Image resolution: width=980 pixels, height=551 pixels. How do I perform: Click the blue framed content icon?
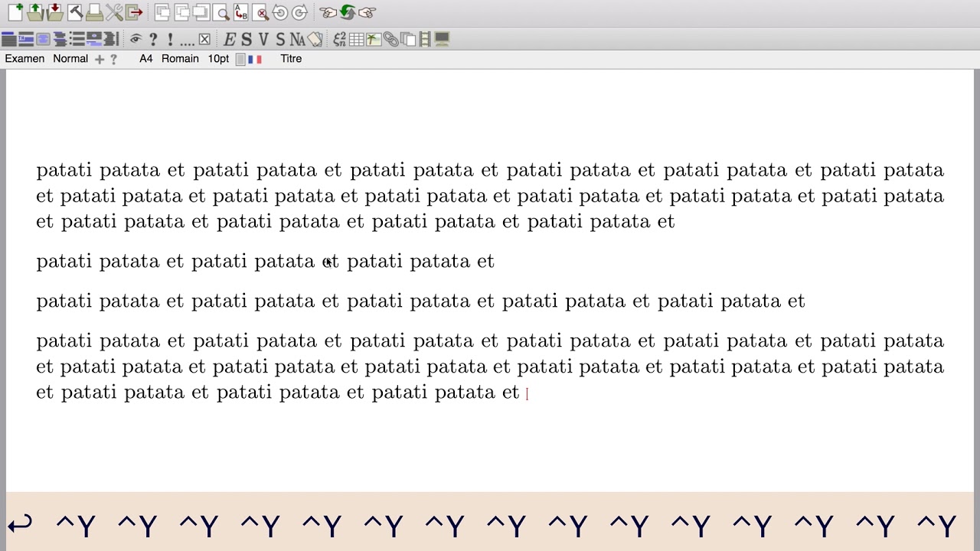click(x=43, y=39)
